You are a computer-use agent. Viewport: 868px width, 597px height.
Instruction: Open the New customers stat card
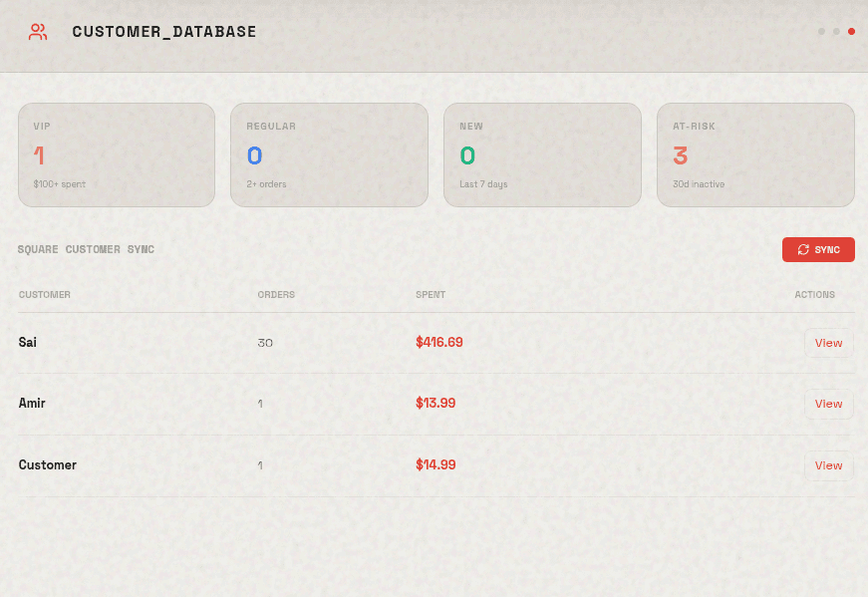pyautogui.click(x=542, y=154)
